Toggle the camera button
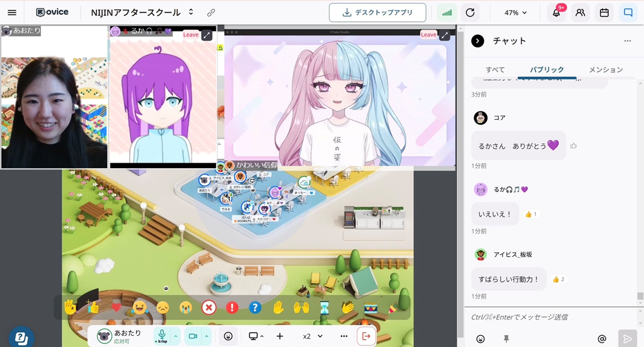644x347 pixels. (193, 336)
